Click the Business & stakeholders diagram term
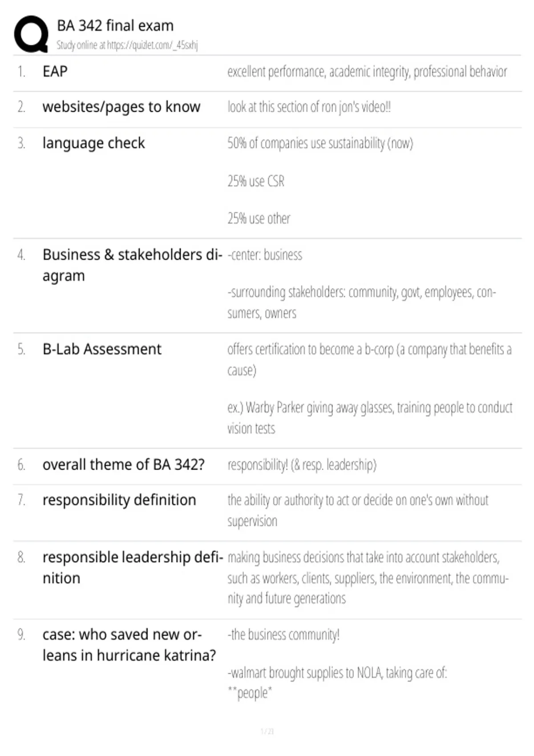Viewport: 534px width, 756px height. pyautogui.click(x=133, y=265)
